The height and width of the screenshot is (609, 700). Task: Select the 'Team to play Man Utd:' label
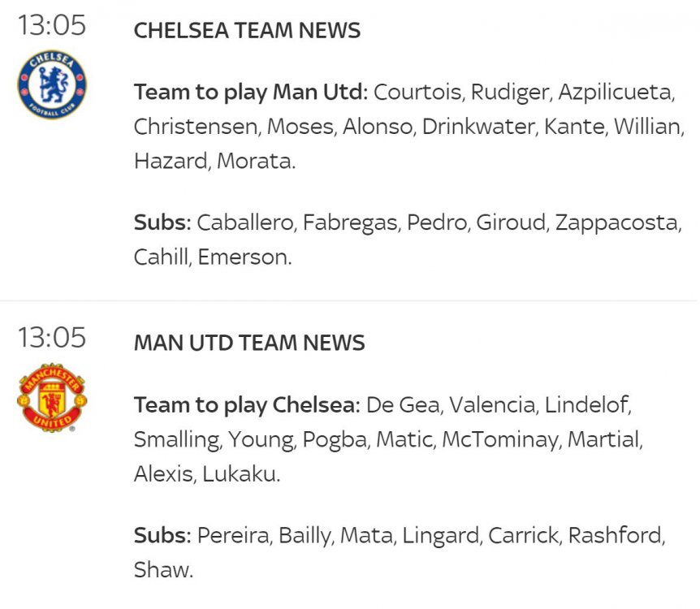[250, 93]
